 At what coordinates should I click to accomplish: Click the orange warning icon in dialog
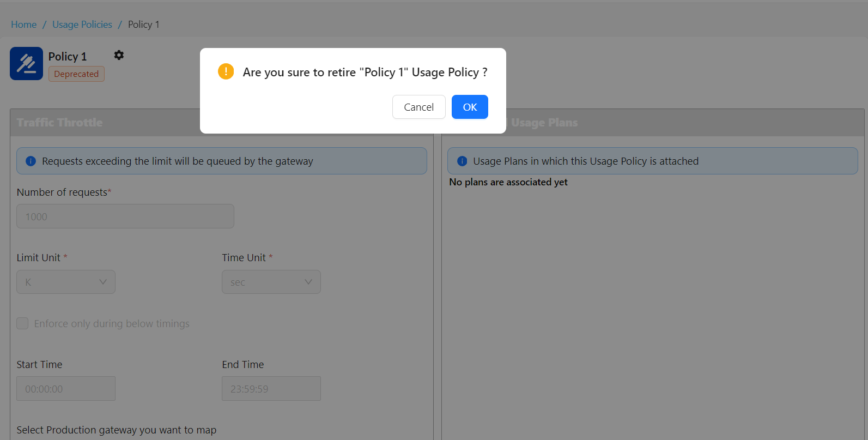[x=226, y=71]
